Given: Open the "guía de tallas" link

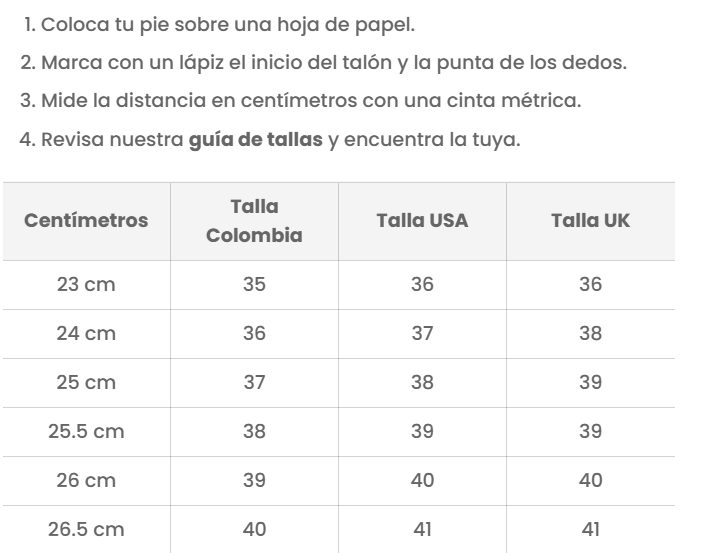Looking at the screenshot, I should click(256, 140).
